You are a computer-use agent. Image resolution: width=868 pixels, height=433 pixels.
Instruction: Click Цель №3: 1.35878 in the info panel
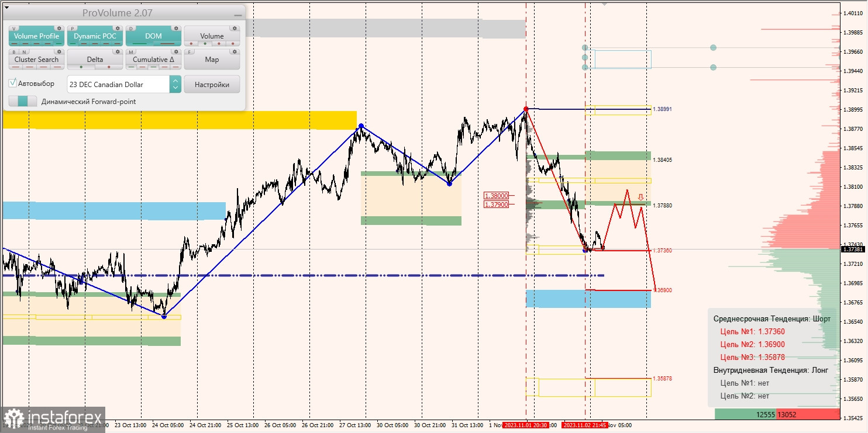pyautogui.click(x=752, y=357)
